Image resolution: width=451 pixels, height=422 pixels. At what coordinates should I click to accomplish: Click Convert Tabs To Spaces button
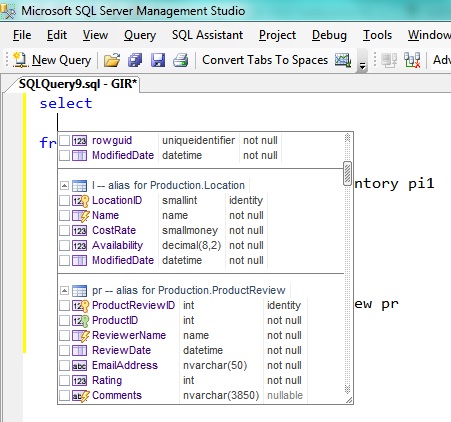[x=265, y=60]
